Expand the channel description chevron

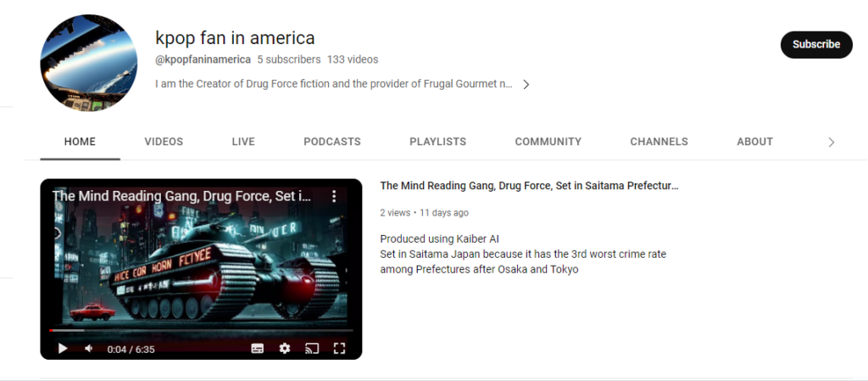click(526, 84)
